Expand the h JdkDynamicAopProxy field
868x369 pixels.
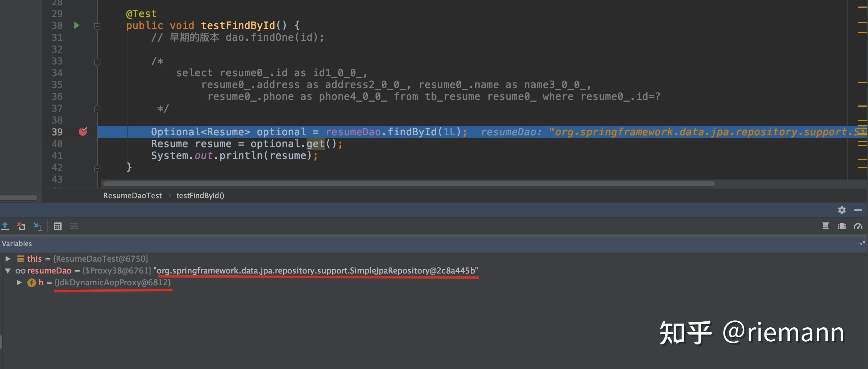point(19,282)
